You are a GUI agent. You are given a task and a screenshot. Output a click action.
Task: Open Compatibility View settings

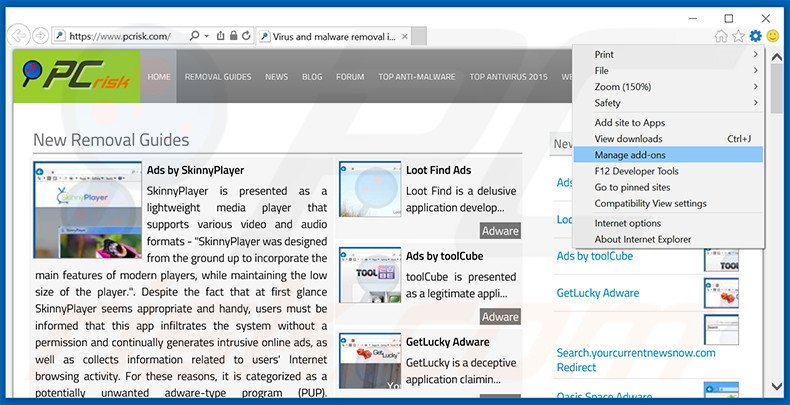668,203
